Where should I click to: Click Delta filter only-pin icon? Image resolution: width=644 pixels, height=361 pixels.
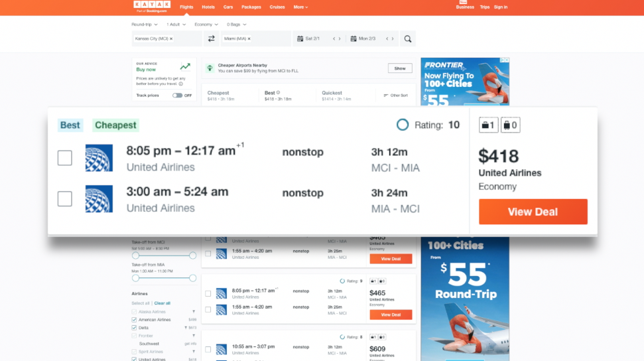pos(186,328)
